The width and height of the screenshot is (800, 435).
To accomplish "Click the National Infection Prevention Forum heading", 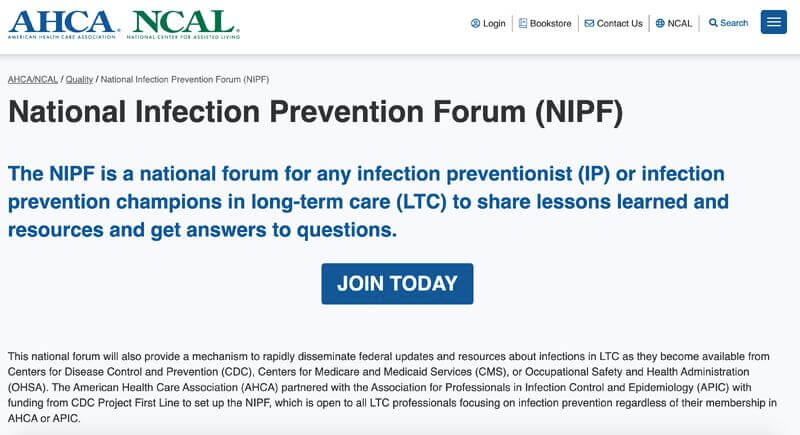I will pyautogui.click(x=315, y=112).
